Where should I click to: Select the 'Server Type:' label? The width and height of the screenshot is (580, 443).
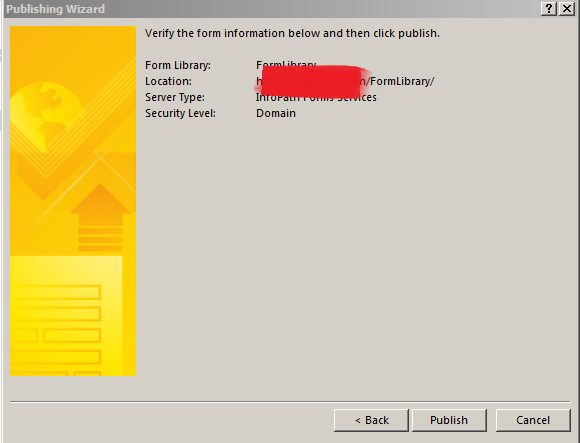(175, 97)
